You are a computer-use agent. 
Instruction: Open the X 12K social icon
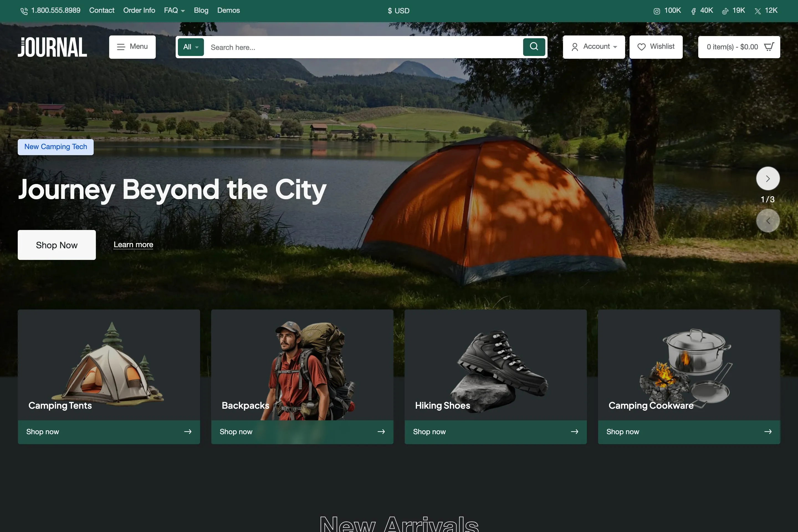tap(758, 11)
